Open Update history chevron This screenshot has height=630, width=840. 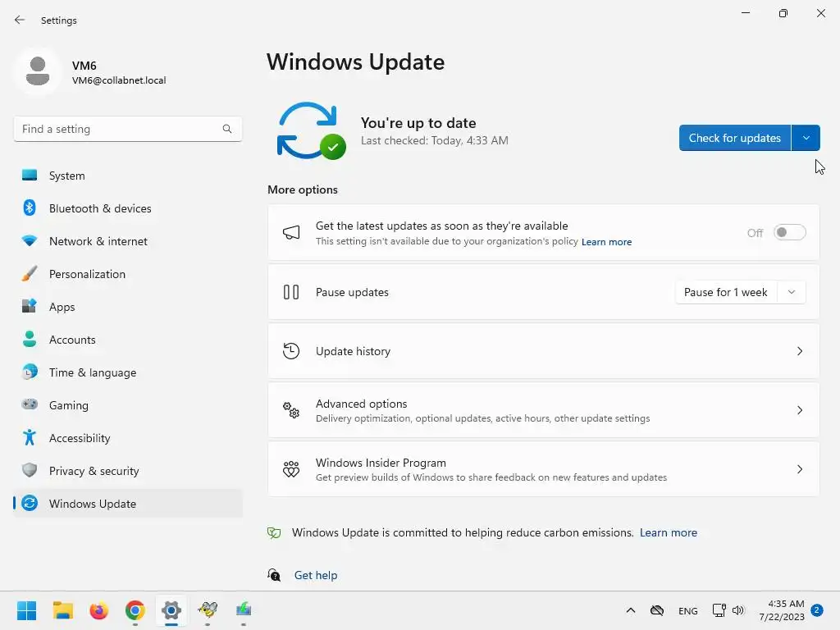[799, 351]
